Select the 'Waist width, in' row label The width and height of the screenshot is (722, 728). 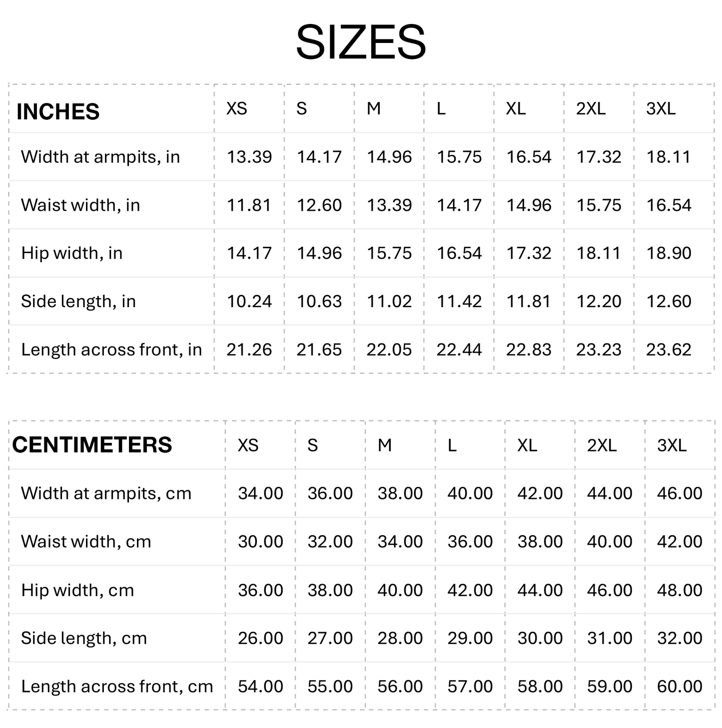point(80,205)
